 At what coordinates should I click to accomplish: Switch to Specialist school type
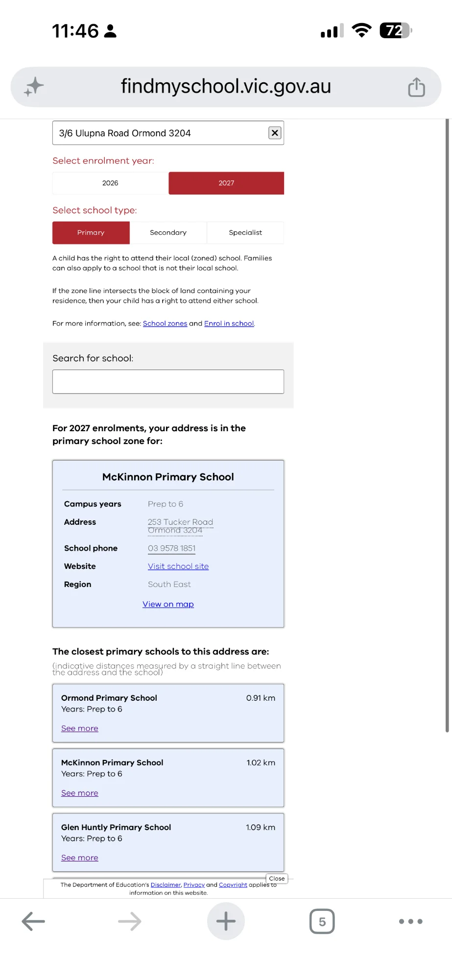point(245,233)
